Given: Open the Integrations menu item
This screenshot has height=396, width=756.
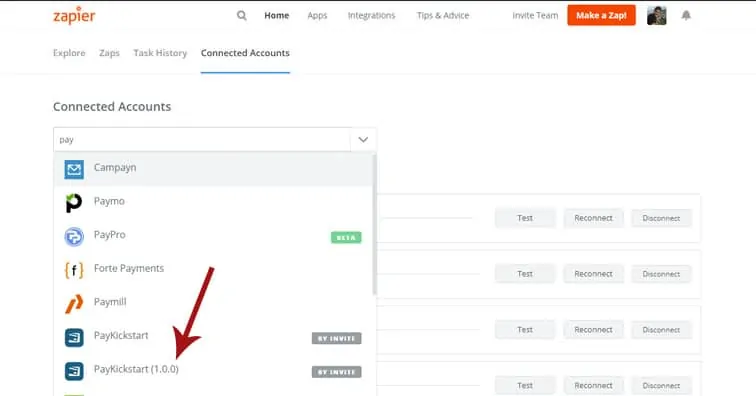Looking at the screenshot, I should pos(371,15).
